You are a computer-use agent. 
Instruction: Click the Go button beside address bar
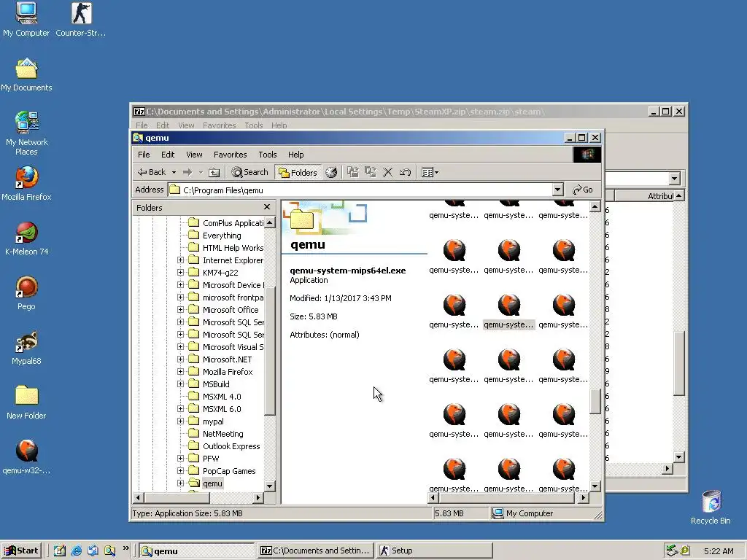click(583, 190)
